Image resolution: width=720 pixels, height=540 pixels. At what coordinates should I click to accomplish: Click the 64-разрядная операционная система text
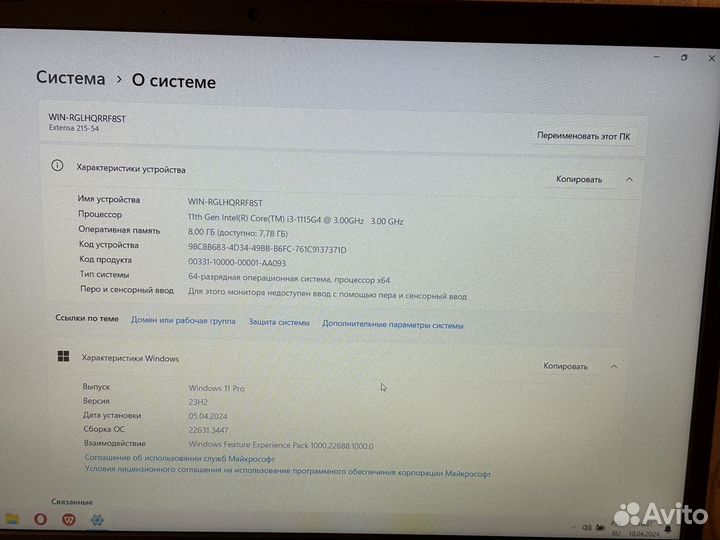289,278
